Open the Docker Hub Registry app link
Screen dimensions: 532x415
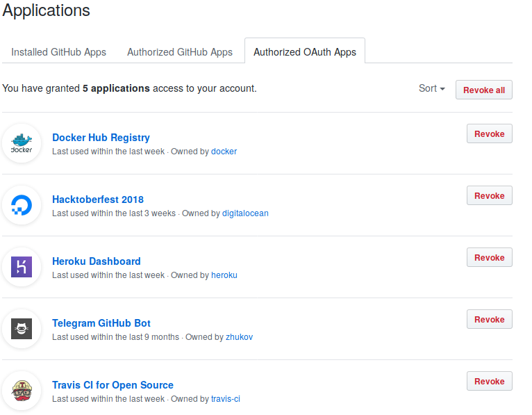(x=101, y=138)
